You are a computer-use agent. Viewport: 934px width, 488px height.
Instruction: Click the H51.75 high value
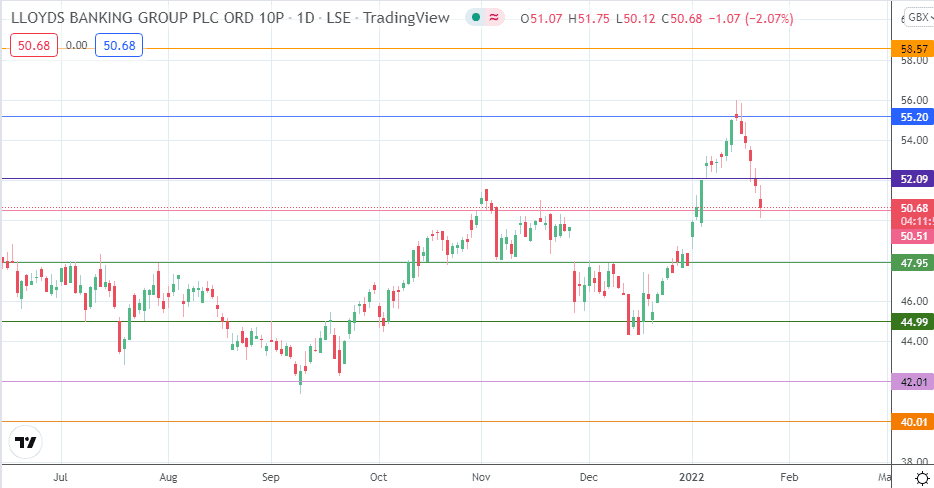(589, 18)
